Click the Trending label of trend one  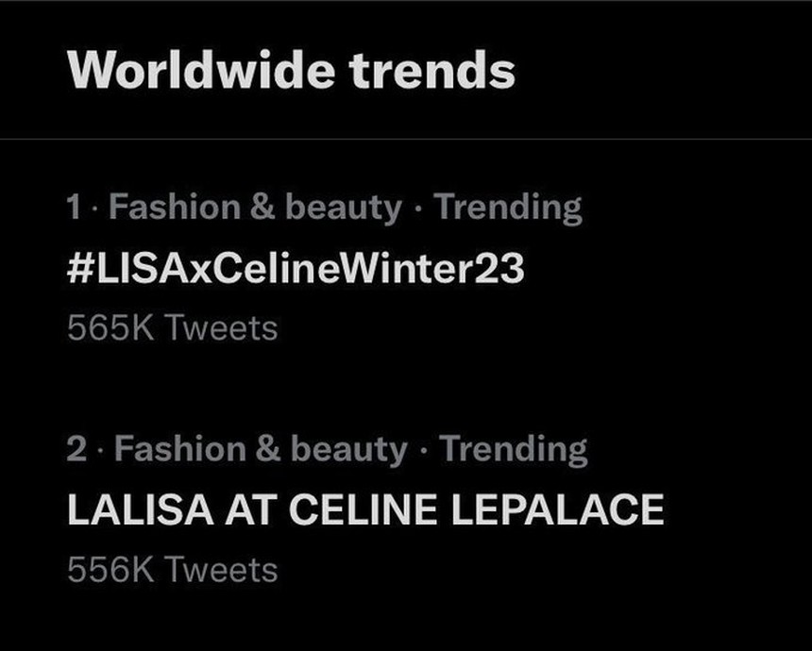508,208
